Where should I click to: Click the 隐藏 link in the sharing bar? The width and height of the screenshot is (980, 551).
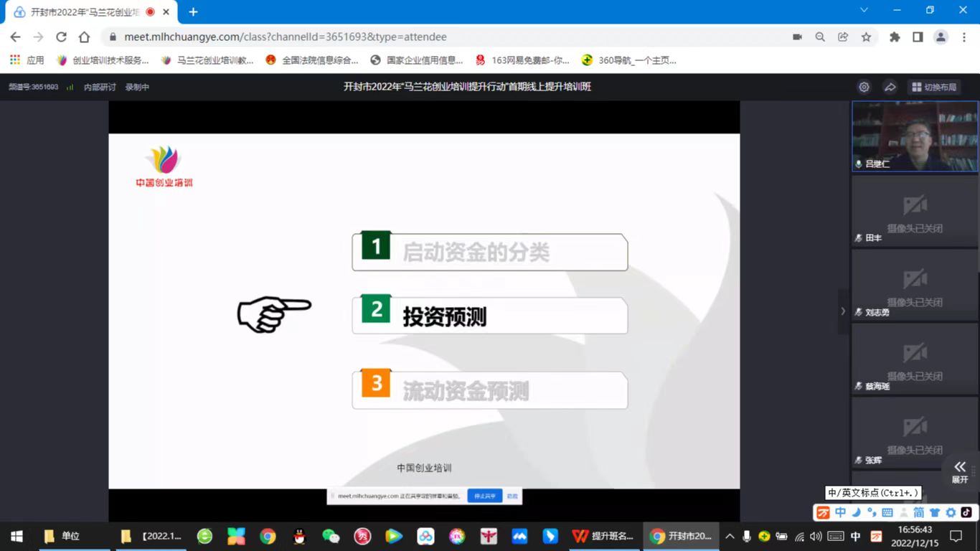point(512,496)
